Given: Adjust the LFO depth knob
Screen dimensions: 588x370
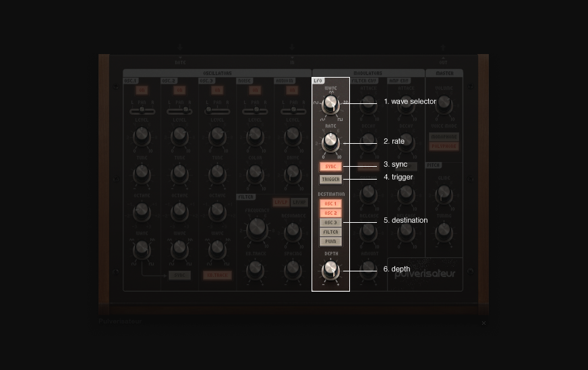Looking at the screenshot, I should (x=330, y=269).
